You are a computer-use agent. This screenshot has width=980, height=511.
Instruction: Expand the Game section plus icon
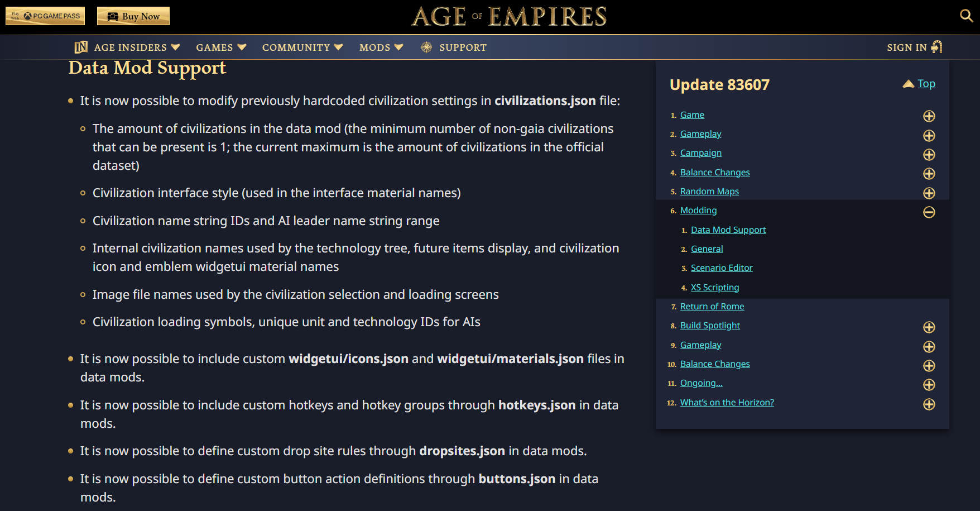[929, 116]
